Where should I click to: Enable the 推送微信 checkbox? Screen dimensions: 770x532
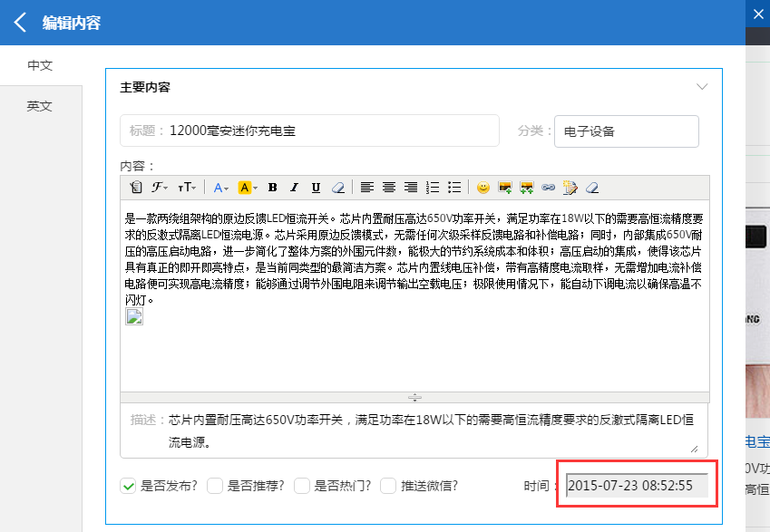pyautogui.click(x=388, y=486)
